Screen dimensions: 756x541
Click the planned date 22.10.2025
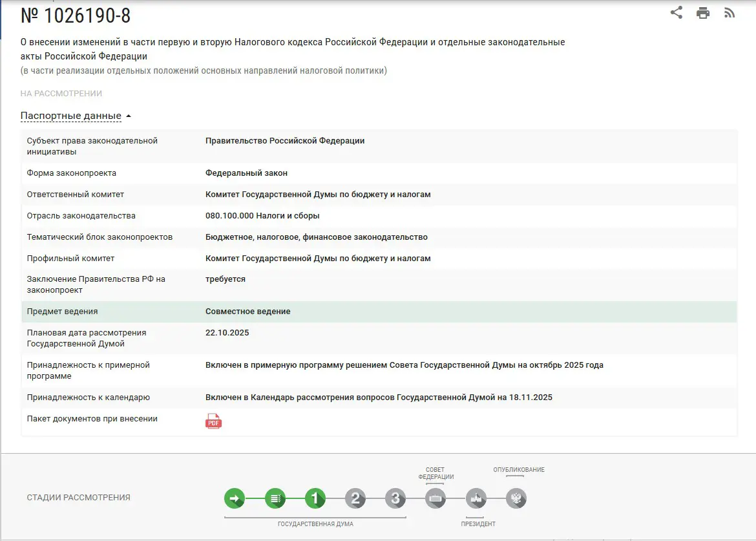[227, 333]
